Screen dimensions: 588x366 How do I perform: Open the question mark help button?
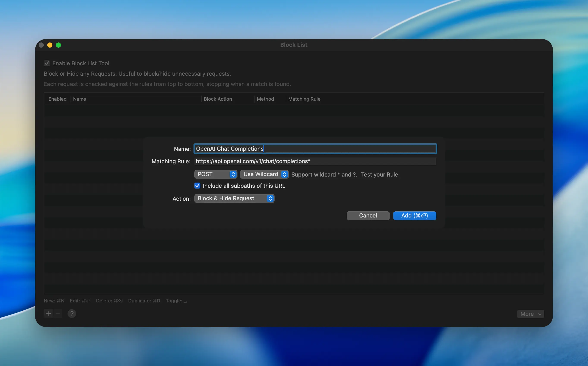point(72,314)
